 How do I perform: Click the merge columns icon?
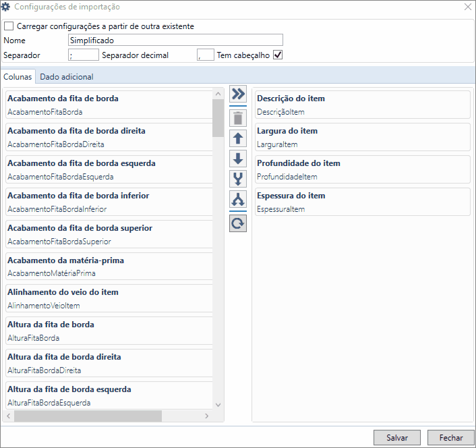pyautogui.click(x=238, y=179)
